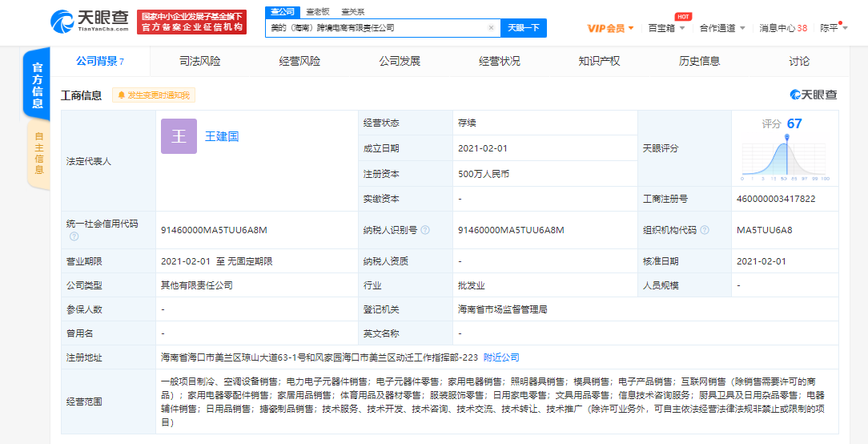Select the 查老板 search mode
This screenshot has height=444, width=868.
click(317, 12)
